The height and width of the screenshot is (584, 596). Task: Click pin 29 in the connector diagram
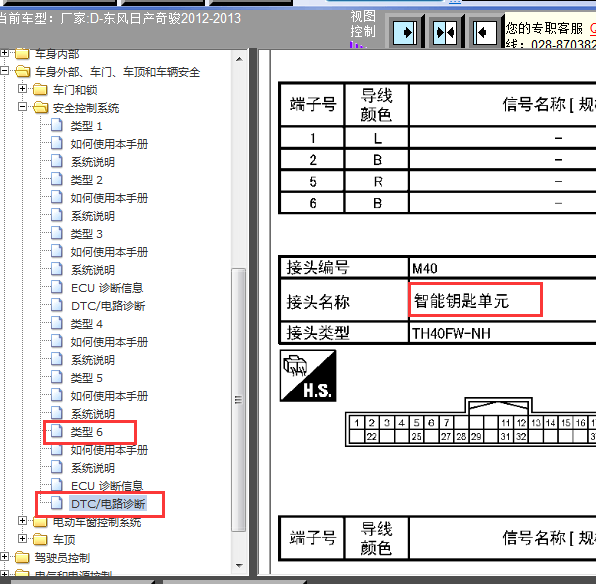(x=476, y=436)
